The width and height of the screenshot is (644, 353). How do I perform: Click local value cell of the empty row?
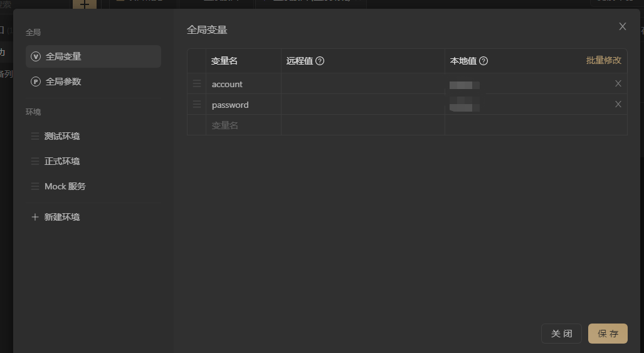point(536,125)
